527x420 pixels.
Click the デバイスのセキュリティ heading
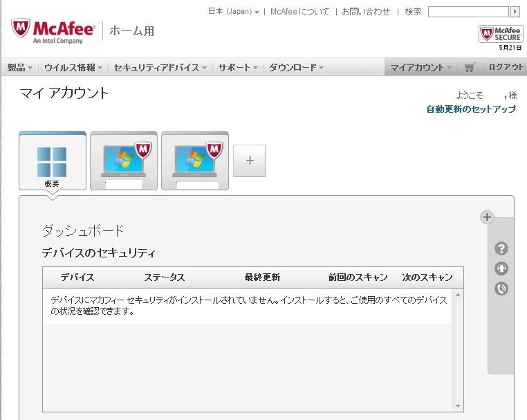[x=98, y=253]
